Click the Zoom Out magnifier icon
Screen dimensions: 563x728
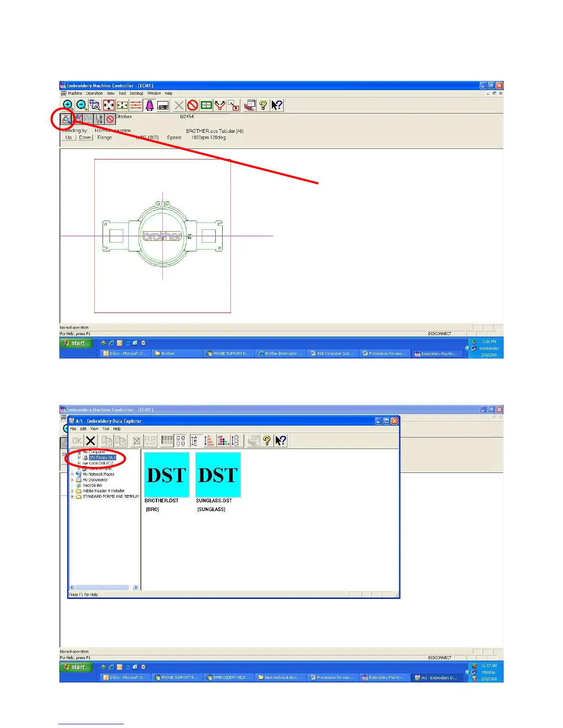point(81,105)
